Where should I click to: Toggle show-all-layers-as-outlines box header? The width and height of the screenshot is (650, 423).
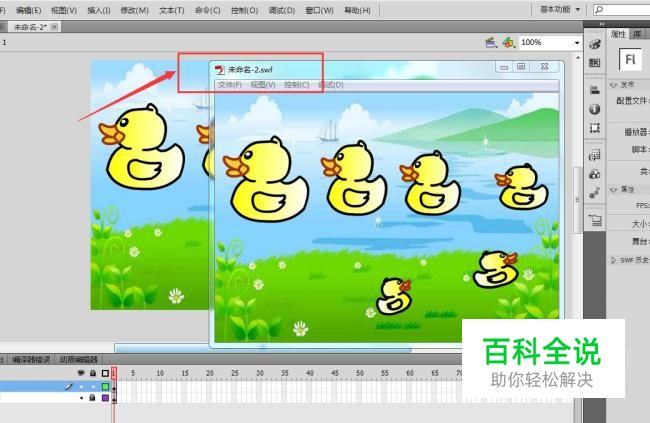point(105,373)
